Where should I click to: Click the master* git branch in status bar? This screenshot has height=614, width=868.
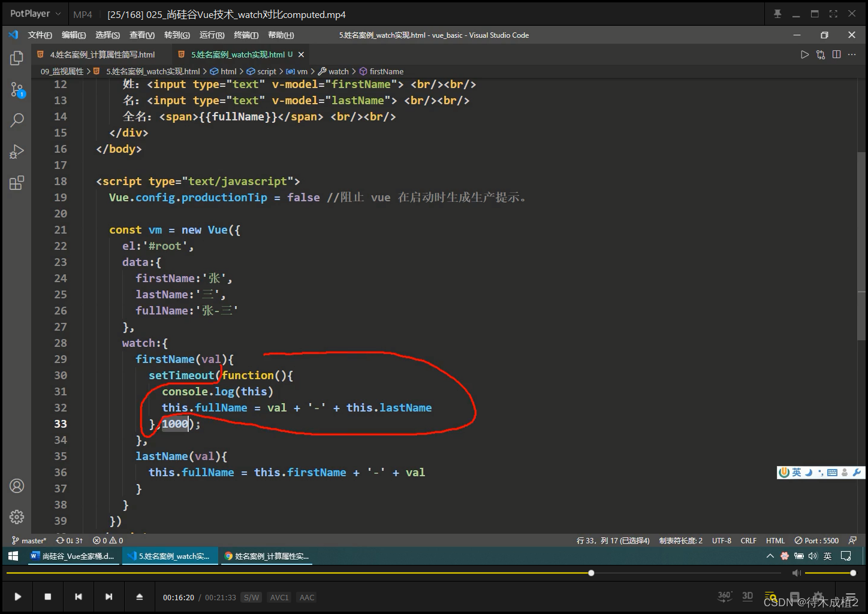point(29,540)
